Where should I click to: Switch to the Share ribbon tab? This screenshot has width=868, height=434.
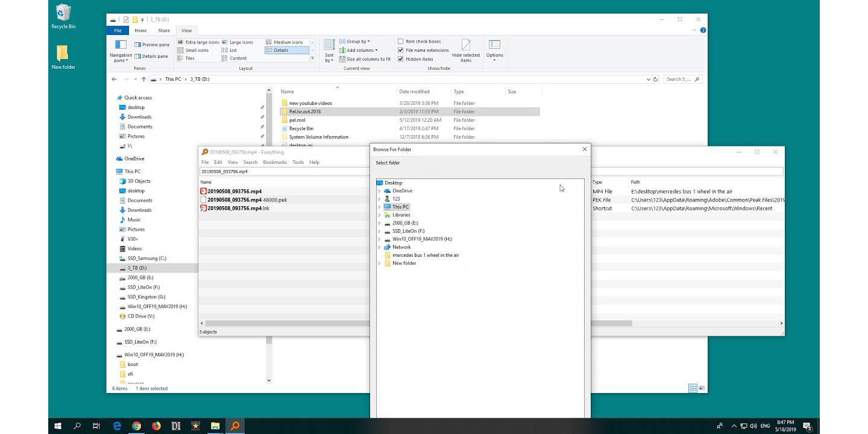coord(163,31)
